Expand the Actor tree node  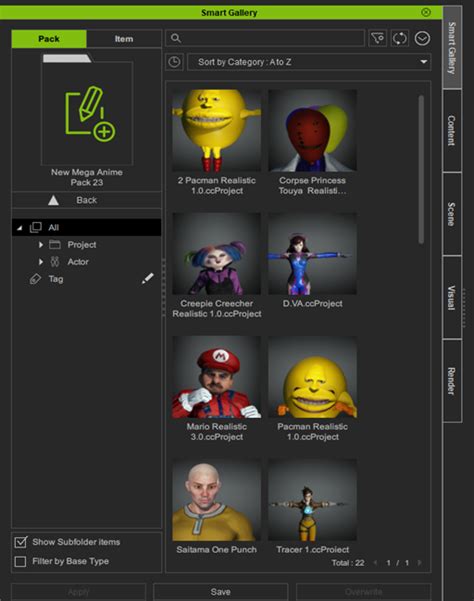(x=41, y=262)
